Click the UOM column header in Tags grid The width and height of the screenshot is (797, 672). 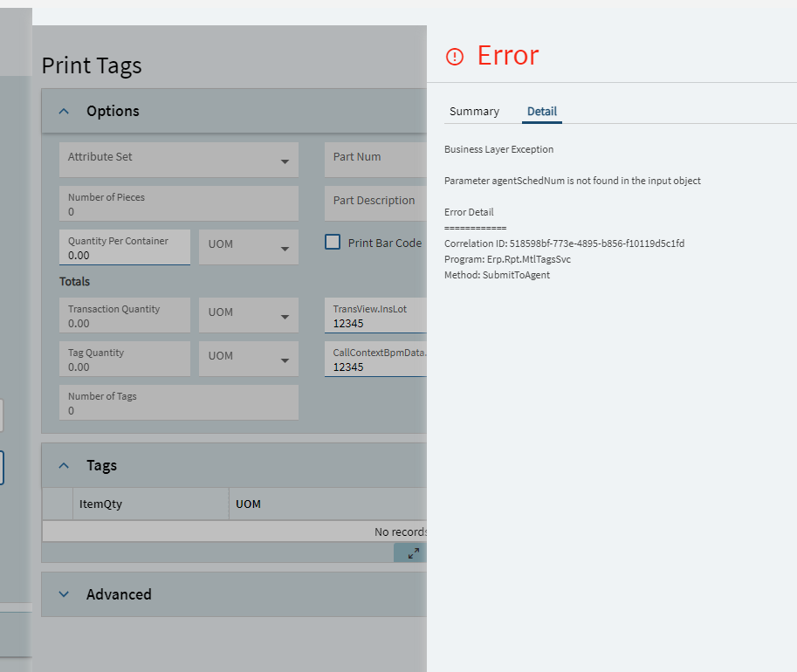click(x=328, y=504)
